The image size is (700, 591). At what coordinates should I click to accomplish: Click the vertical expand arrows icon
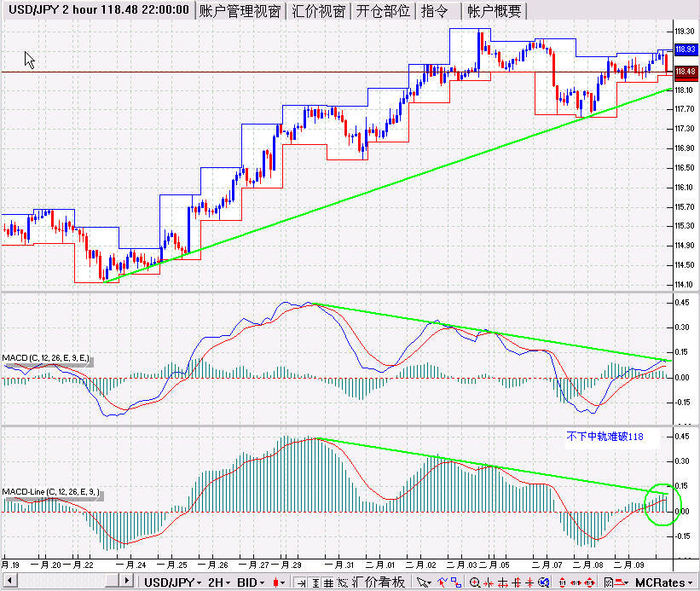point(517,582)
